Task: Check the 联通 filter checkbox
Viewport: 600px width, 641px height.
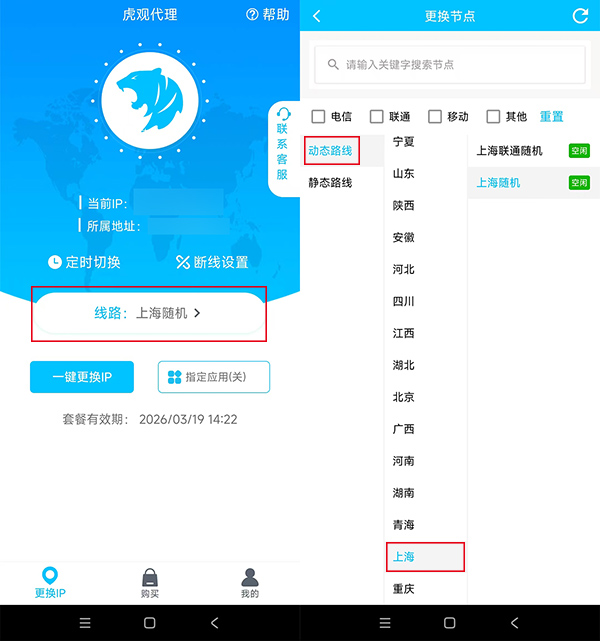Action: click(377, 116)
